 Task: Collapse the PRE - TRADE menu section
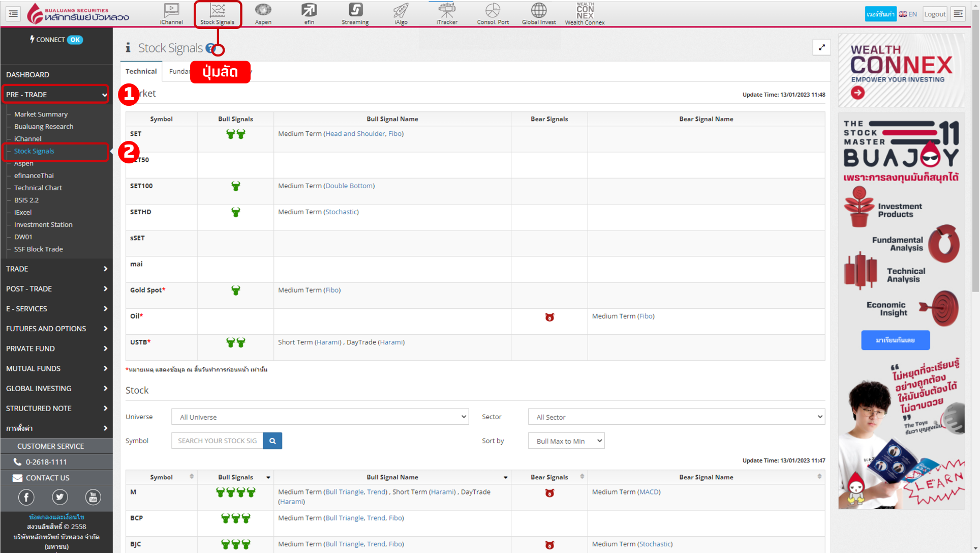(x=56, y=95)
